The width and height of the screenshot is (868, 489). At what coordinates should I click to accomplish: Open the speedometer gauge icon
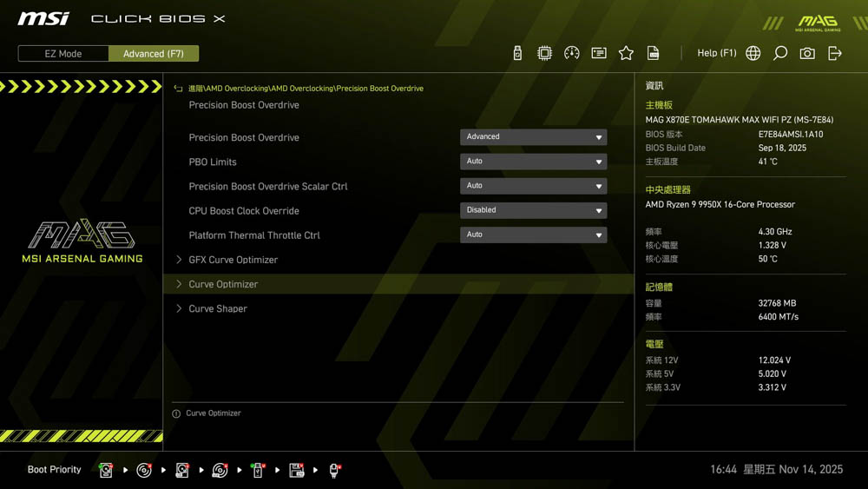[x=571, y=53]
